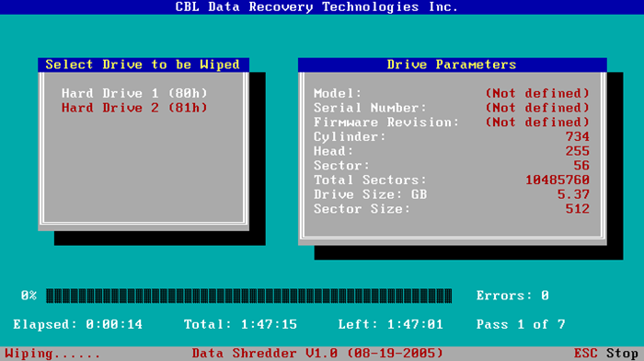Click the Drive Parameters panel title
This screenshot has height=361, width=644.
pos(452,64)
